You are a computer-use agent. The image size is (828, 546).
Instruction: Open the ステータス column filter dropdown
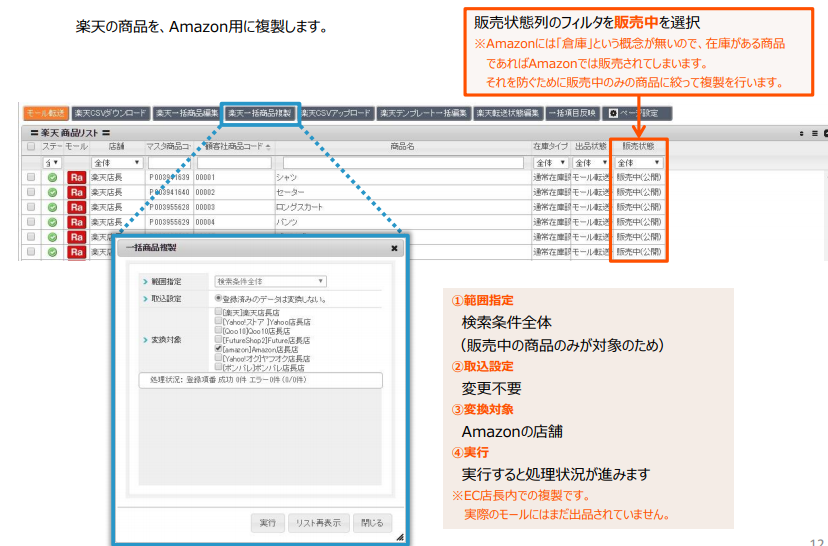coord(52,163)
